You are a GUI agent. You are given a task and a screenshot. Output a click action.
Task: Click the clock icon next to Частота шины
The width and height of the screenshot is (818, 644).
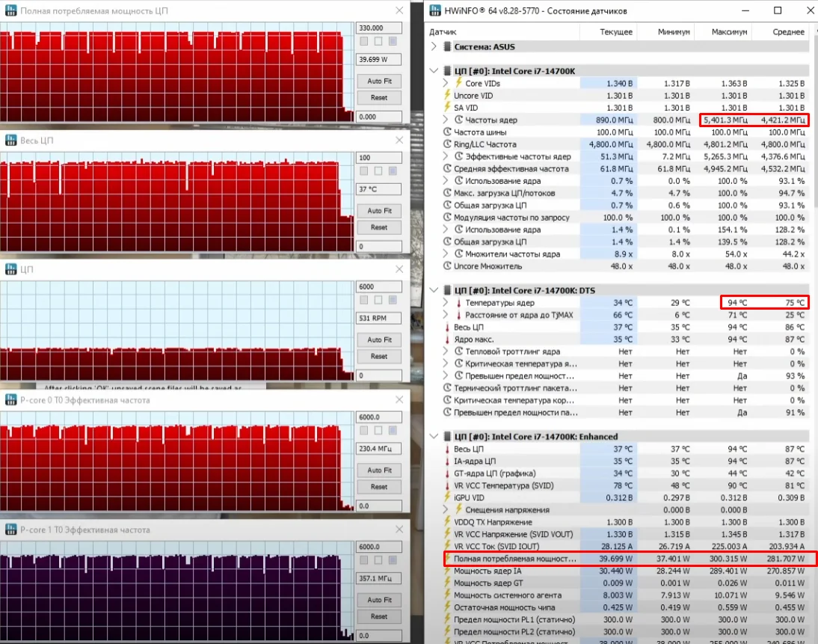(x=447, y=132)
